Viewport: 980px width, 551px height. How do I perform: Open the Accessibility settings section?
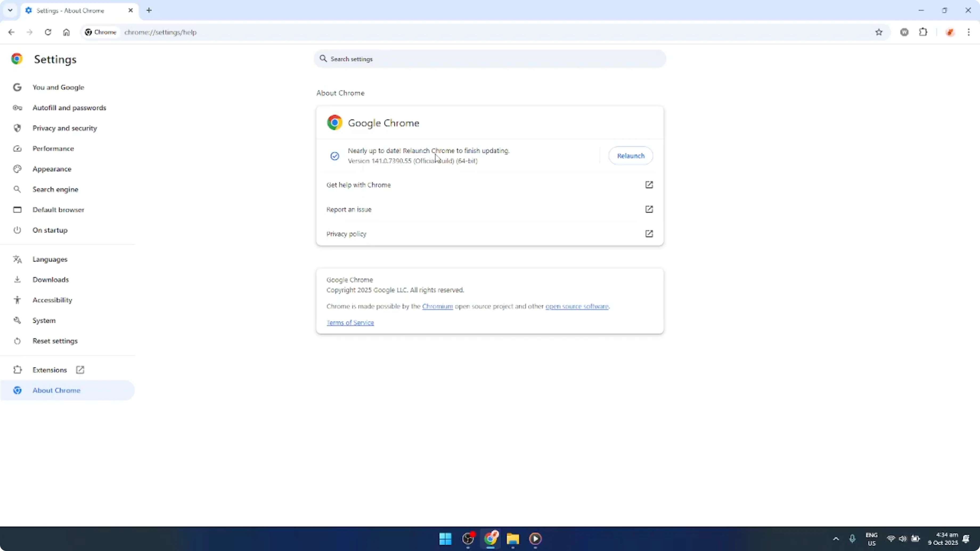(x=52, y=300)
